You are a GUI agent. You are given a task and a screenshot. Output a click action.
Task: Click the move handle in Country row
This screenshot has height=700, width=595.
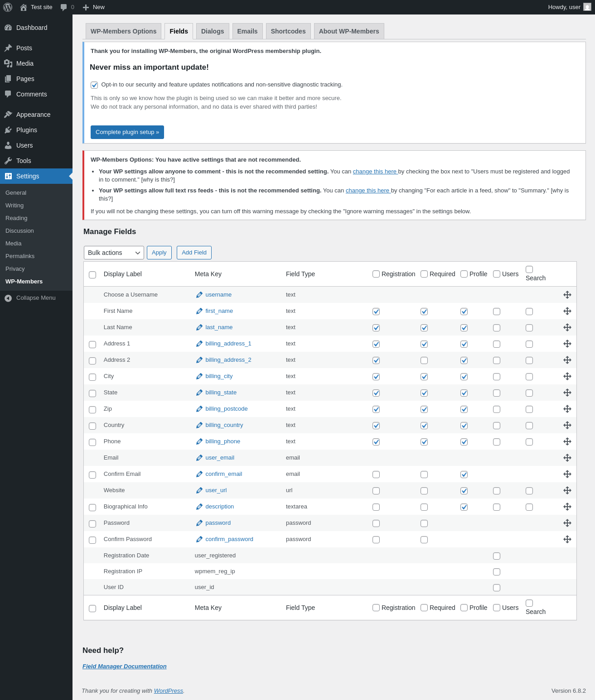567,425
